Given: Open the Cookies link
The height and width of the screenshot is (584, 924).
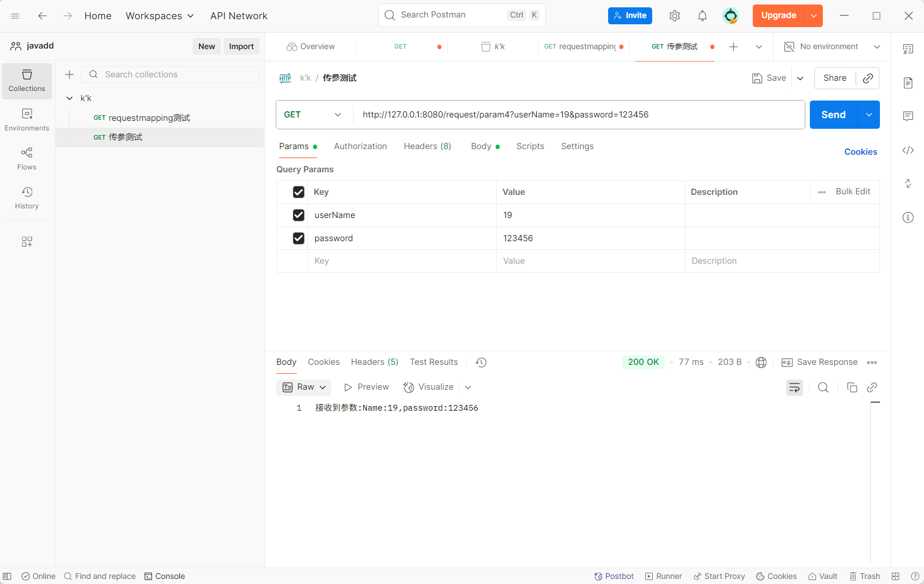Looking at the screenshot, I should click(861, 152).
